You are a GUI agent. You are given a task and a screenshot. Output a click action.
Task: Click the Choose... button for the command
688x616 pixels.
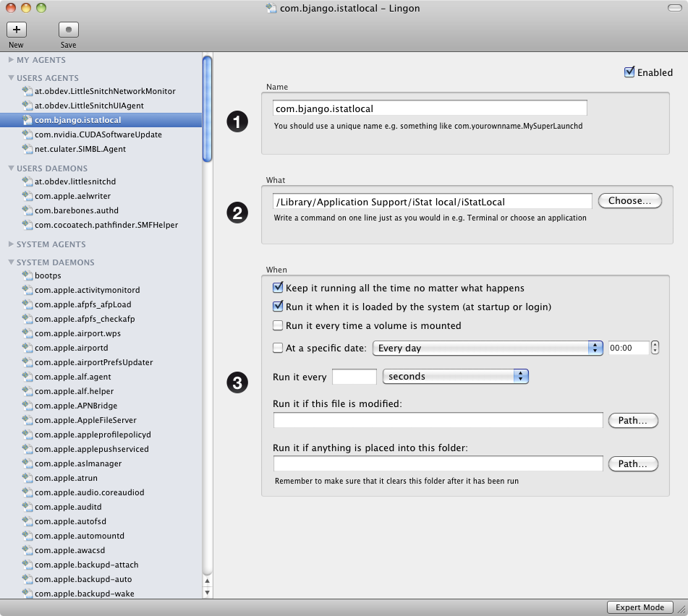[x=629, y=201]
